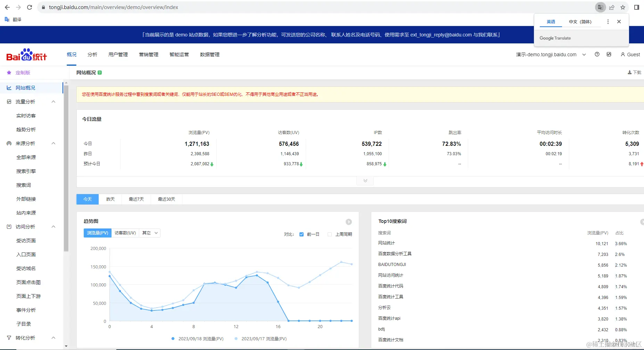This screenshot has width=644, height=350.
Task: Click the share page icon in the address bar
Action: click(x=612, y=7)
